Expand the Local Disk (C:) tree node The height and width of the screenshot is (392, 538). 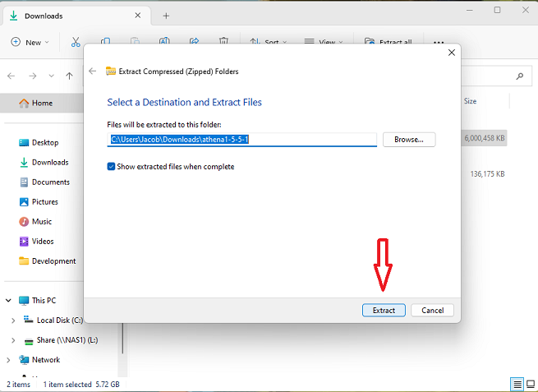12,321
